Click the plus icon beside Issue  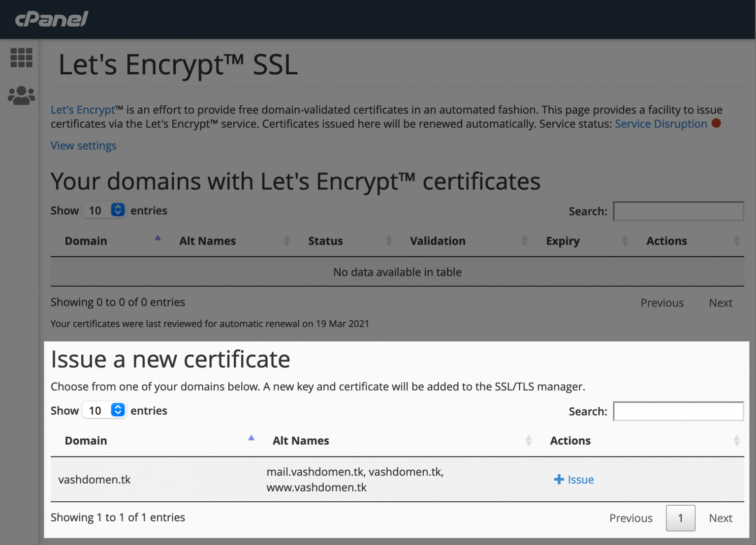coord(559,479)
